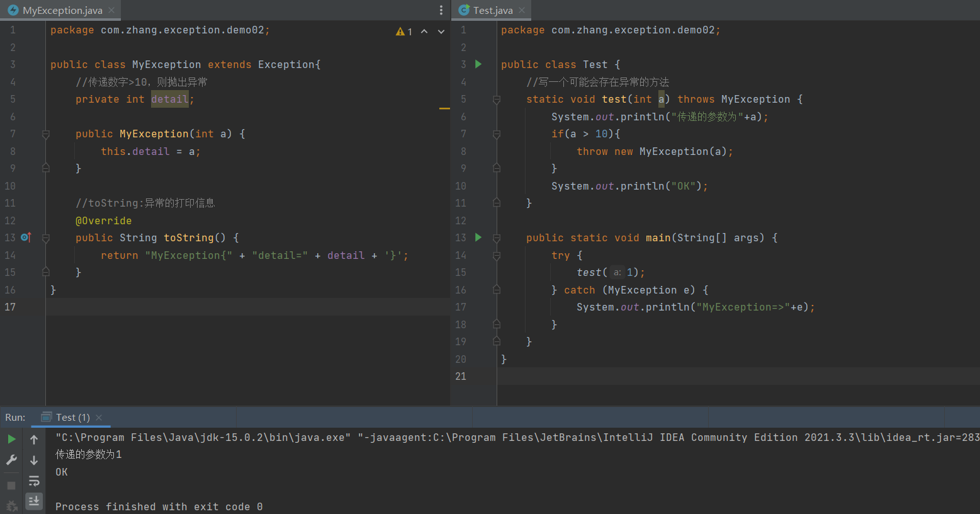Click fold end marker on Test.java line 9
The width and height of the screenshot is (980, 514).
click(497, 168)
